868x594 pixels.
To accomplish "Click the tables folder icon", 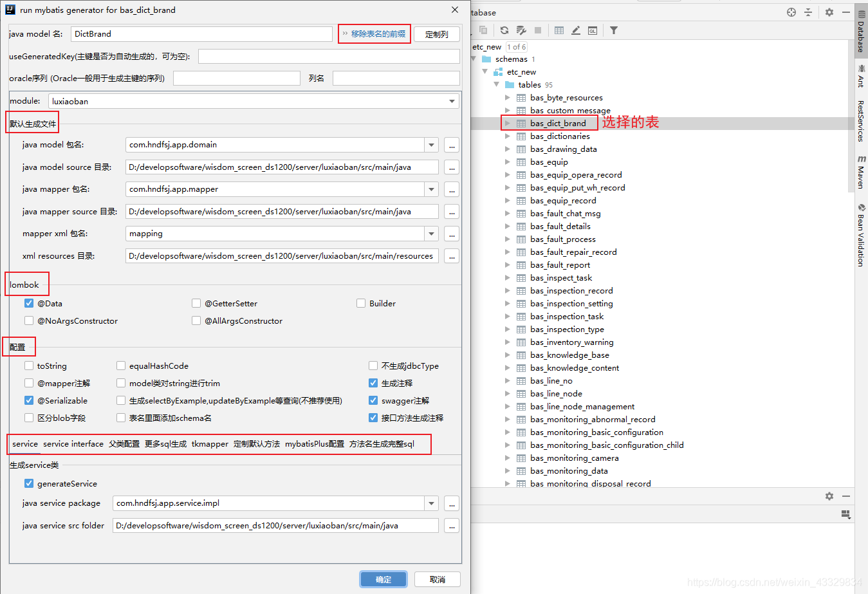I will coord(510,85).
